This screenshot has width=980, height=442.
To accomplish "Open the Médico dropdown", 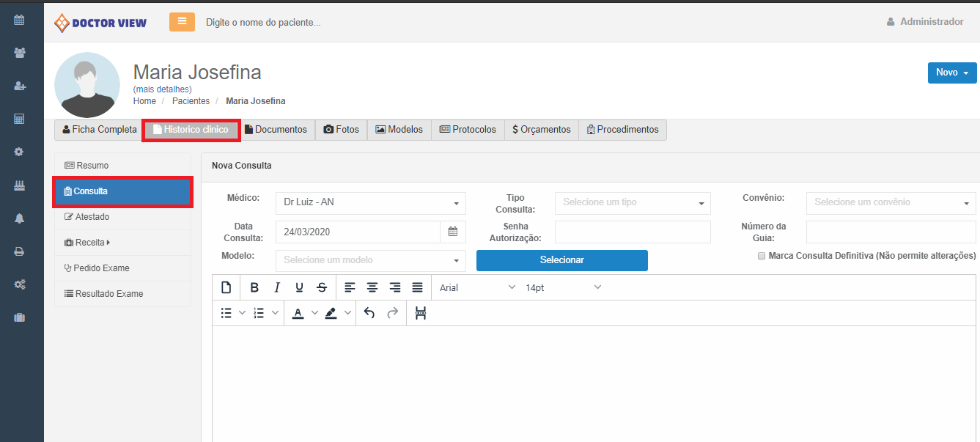I will click(x=370, y=202).
